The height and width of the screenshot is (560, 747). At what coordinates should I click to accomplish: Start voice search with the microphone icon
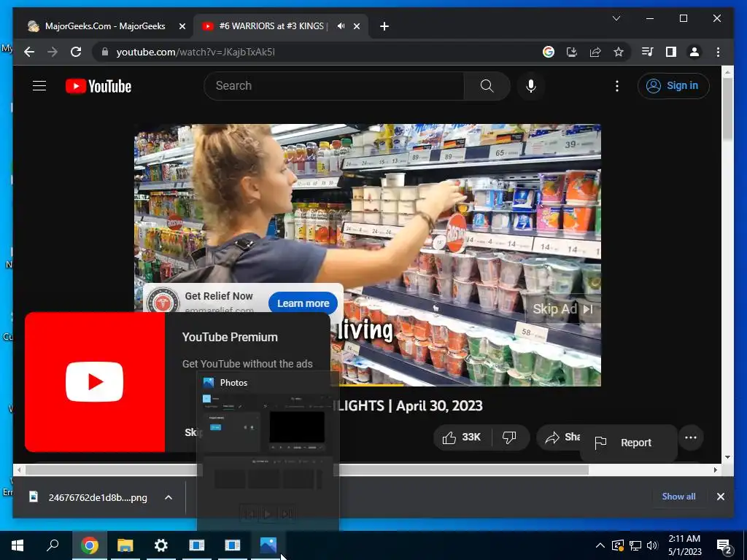coord(531,86)
